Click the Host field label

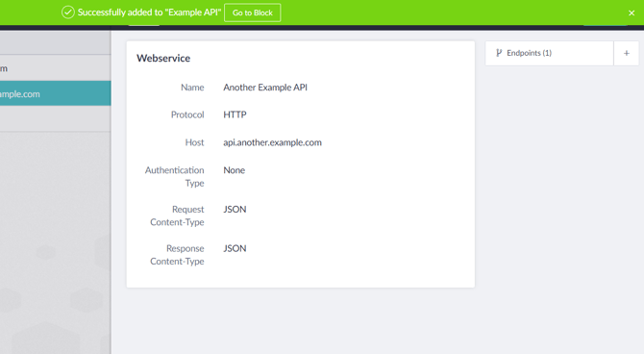pos(194,142)
